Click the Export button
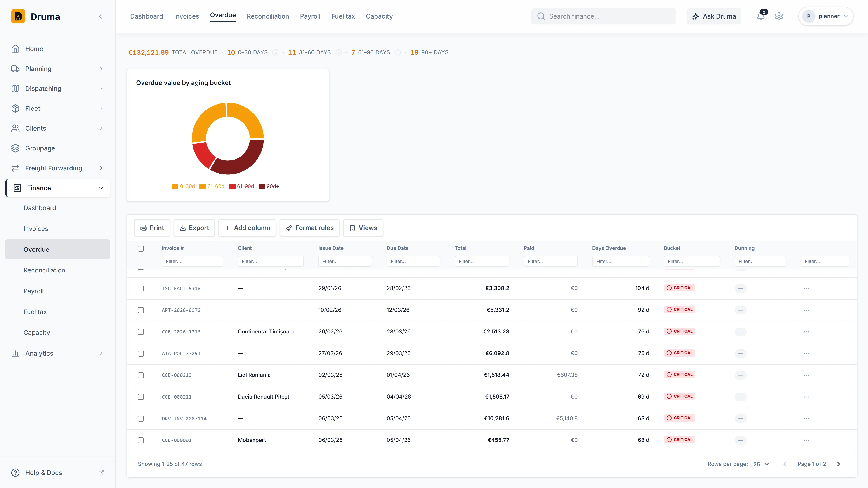This screenshot has width=868, height=488. 194,228
